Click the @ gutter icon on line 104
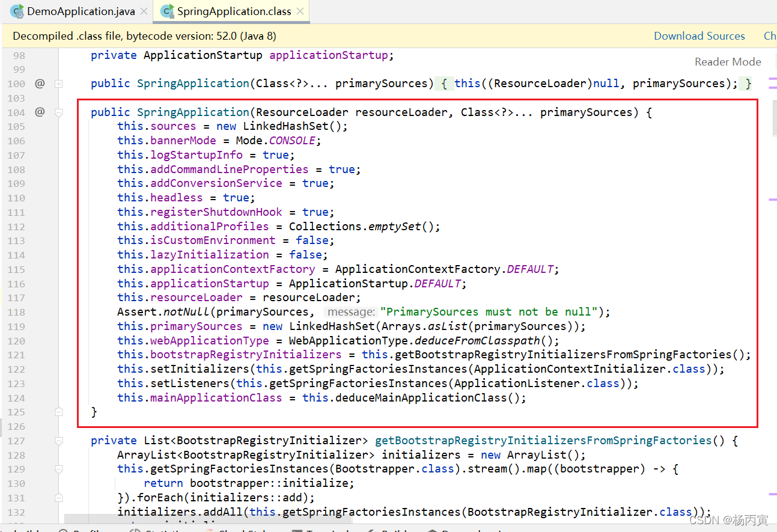This screenshot has height=532, width=777. pyautogui.click(x=40, y=112)
